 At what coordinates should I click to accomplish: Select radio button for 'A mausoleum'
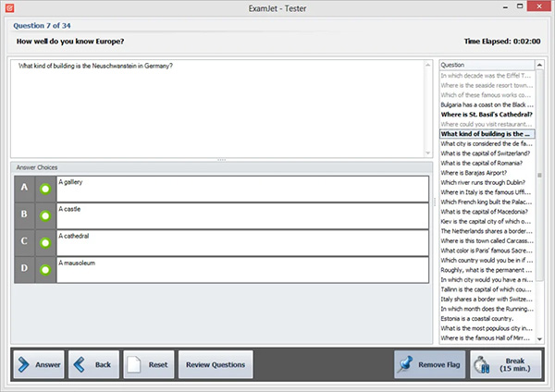pyautogui.click(x=44, y=270)
